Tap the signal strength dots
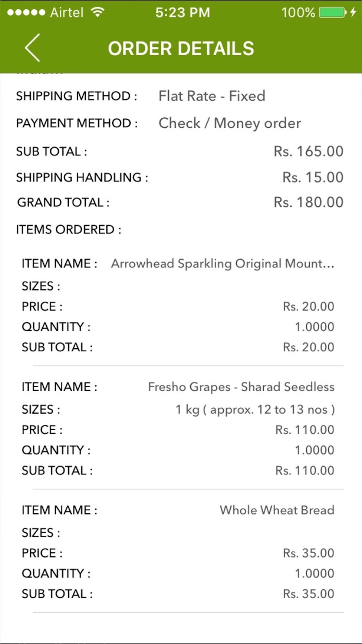 (26, 13)
